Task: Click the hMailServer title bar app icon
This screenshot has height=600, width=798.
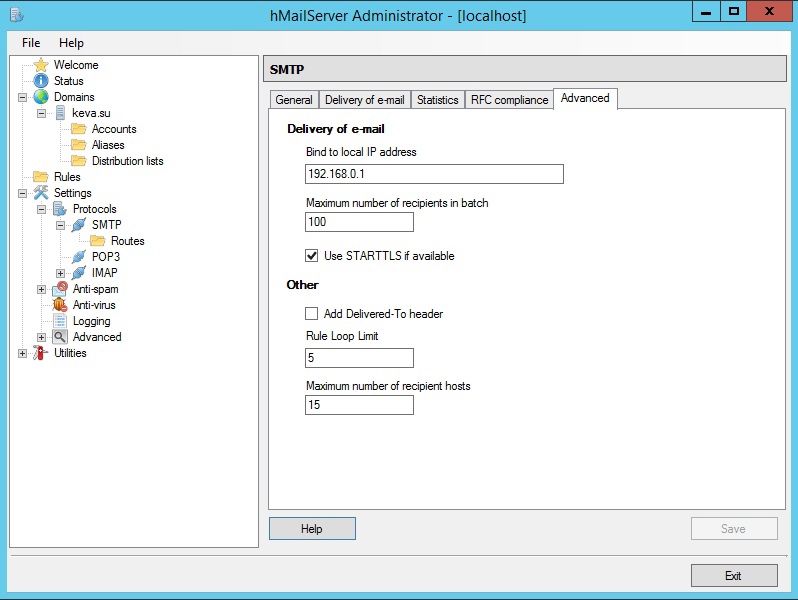Action: click(x=17, y=15)
